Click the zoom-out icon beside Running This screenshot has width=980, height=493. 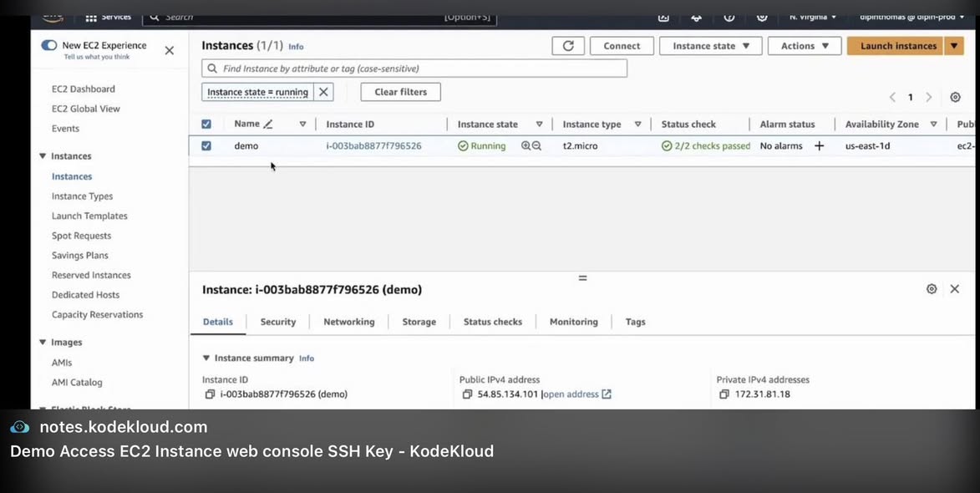click(536, 145)
